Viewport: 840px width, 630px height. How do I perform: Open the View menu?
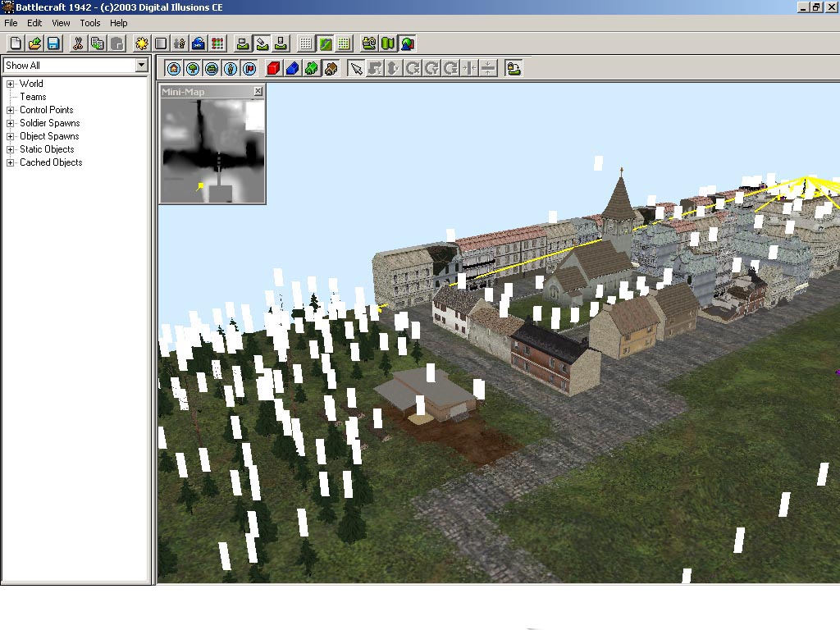(61, 23)
